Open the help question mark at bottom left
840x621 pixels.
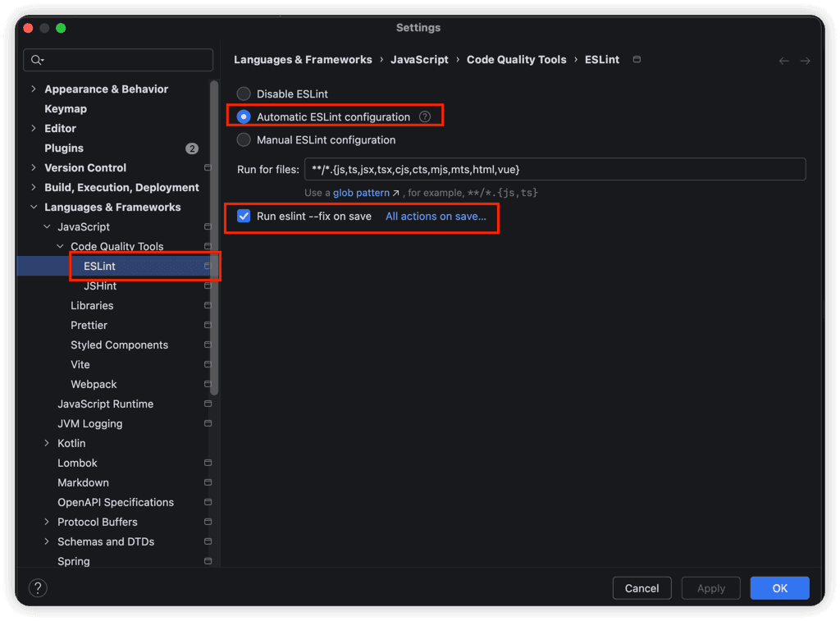click(38, 588)
